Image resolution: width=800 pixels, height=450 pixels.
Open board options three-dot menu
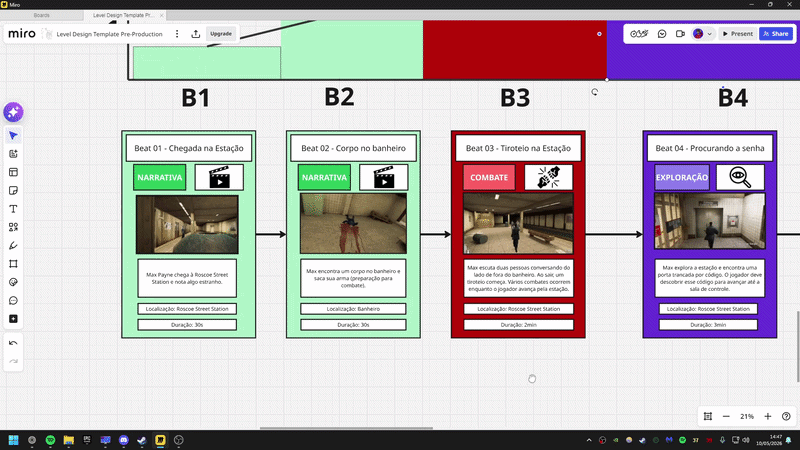click(x=177, y=34)
